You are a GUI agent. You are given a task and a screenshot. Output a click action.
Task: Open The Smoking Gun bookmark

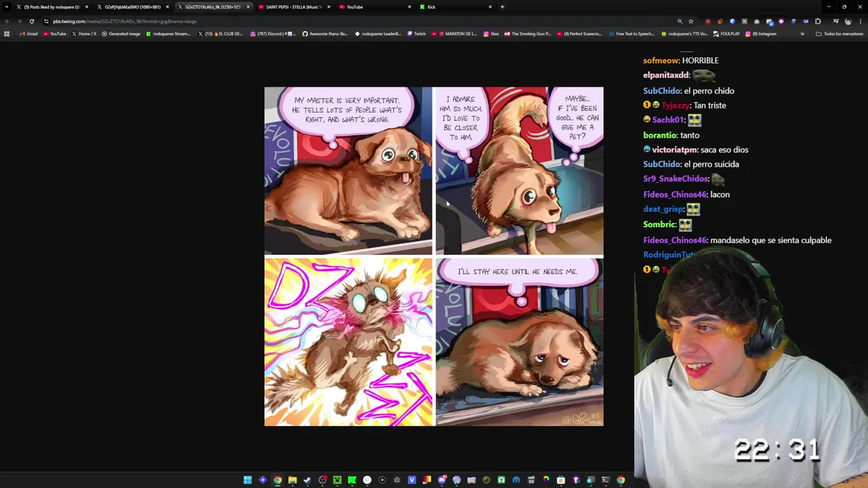click(x=527, y=34)
